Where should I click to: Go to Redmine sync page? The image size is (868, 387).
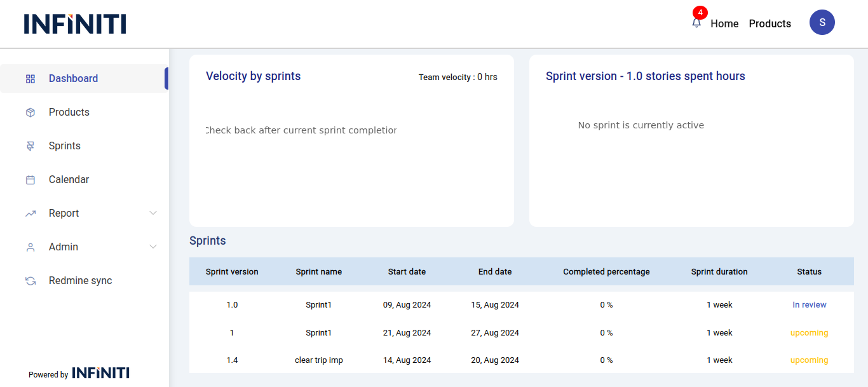pos(80,281)
